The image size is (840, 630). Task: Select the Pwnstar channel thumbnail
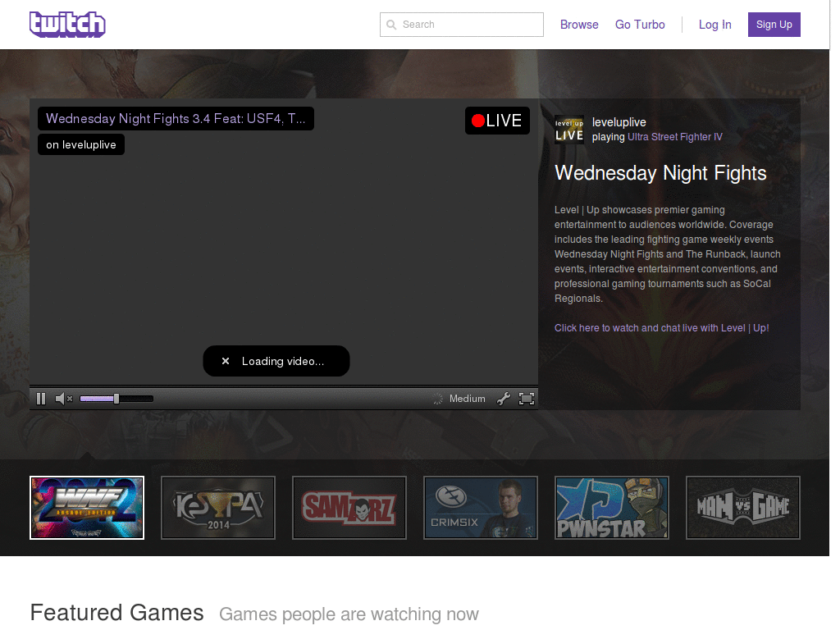612,508
